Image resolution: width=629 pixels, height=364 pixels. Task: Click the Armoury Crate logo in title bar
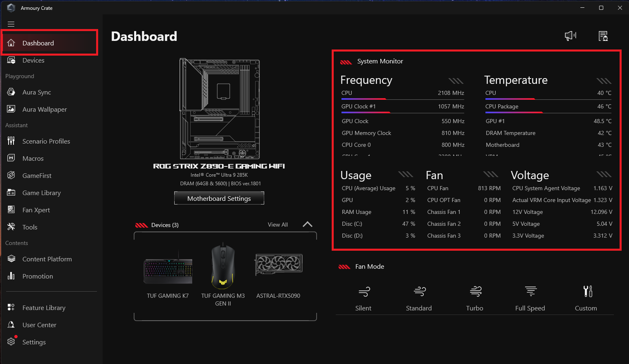(x=11, y=8)
